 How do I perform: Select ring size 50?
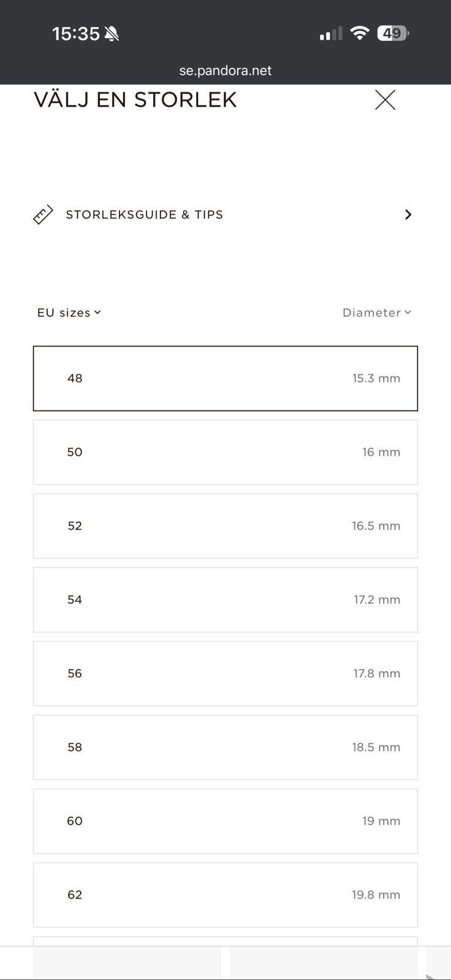225,453
